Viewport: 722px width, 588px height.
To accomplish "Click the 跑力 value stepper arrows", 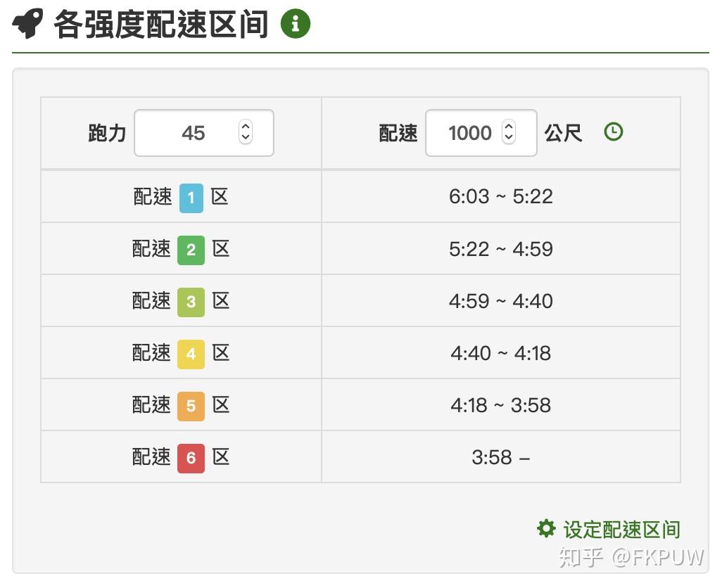I will (x=245, y=132).
